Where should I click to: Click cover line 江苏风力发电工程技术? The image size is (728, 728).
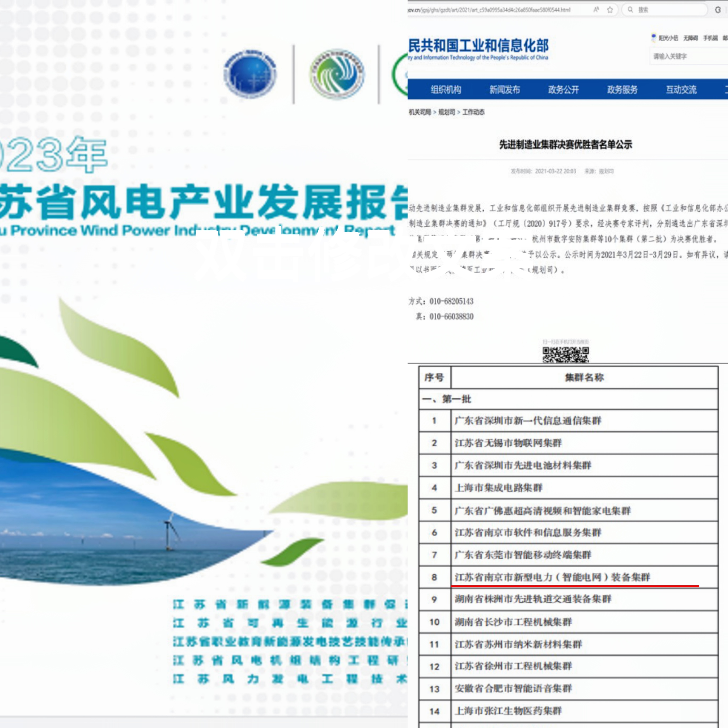(x=290, y=679)
